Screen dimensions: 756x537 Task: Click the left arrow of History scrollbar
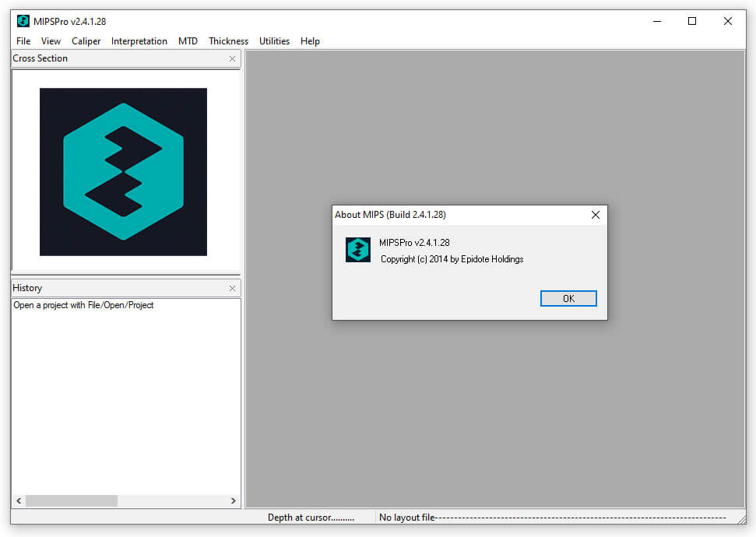click(18, 500)
